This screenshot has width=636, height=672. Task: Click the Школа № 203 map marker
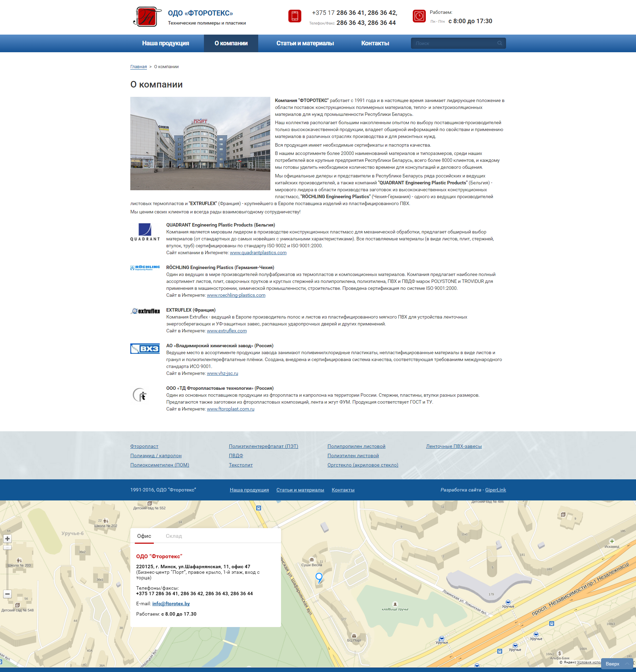[19, 560]
